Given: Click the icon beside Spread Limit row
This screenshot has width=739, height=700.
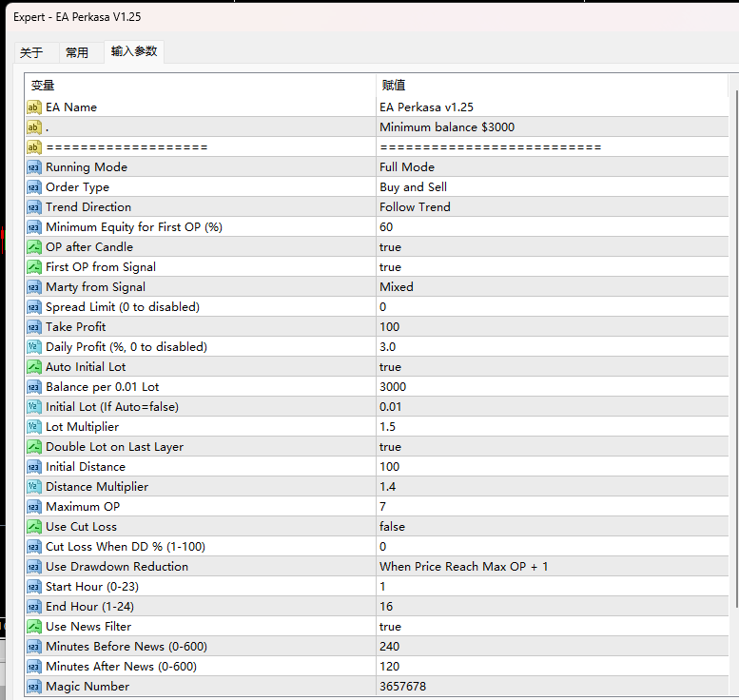Looking at the screenshot, I should pyautogui.click(x=34, y=307).
